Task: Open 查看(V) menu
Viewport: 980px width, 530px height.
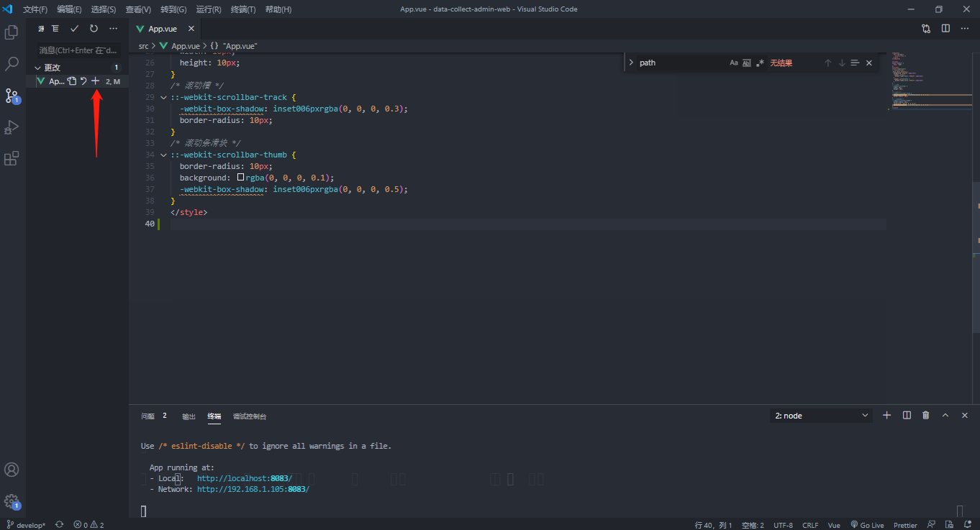Action: click(x=138, y=9)
